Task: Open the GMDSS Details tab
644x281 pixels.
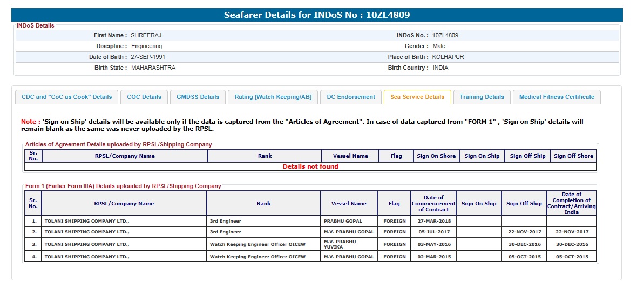Action: [x=198, y=97]
